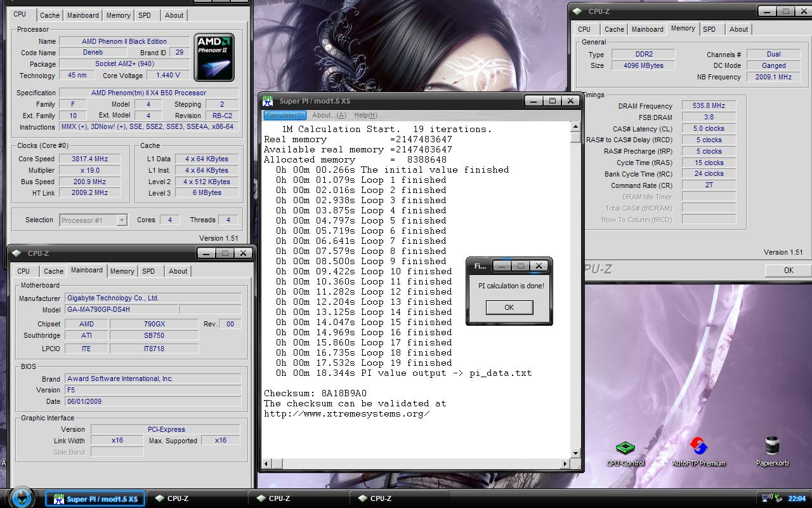The width and height of the screenshot is (812, 508).
Task: Click the system tray network icon
Action: pos(767,498)
